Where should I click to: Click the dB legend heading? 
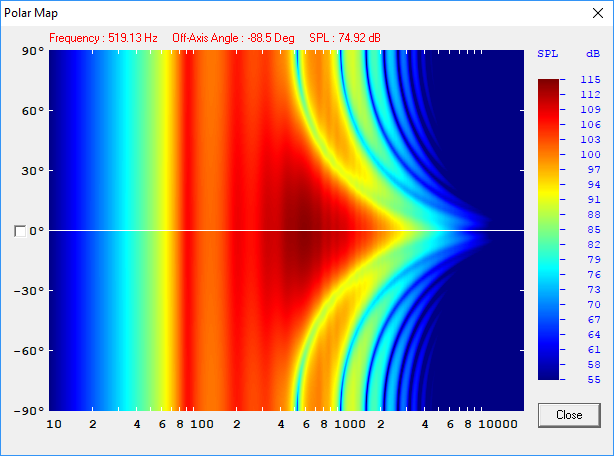(593, 54)
